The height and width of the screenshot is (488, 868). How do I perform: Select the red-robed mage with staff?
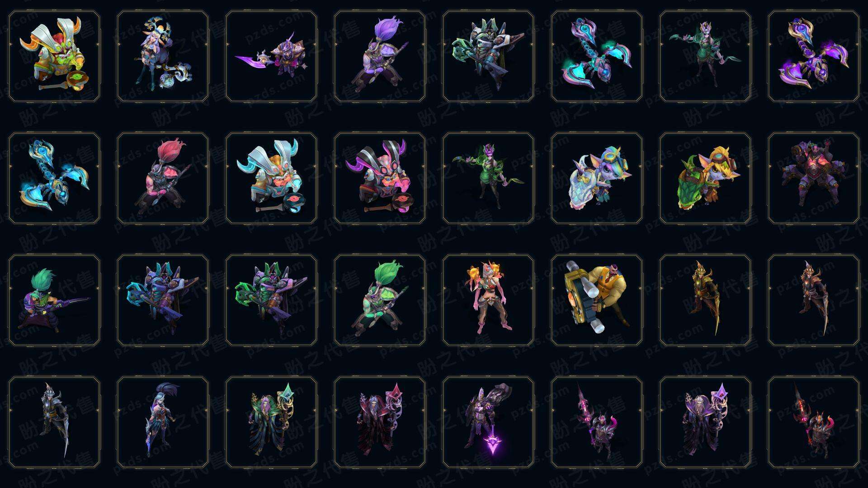[380, 422]
